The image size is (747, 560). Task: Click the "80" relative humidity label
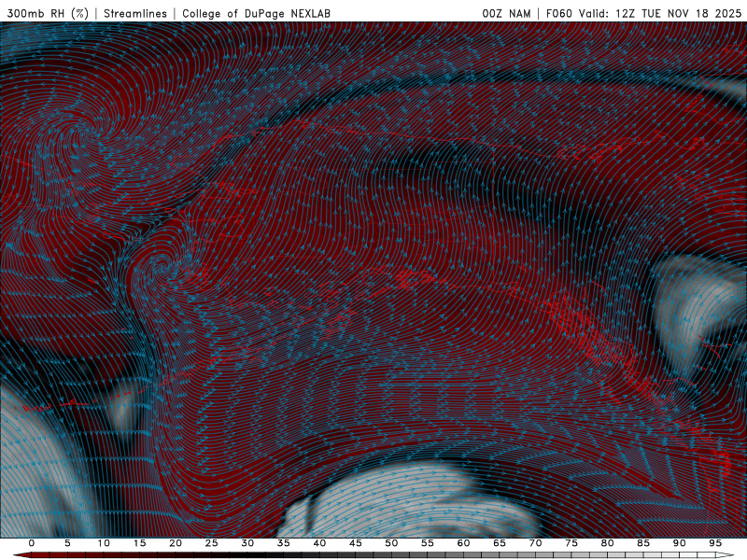pyautogui.click(x=607, y=543)
